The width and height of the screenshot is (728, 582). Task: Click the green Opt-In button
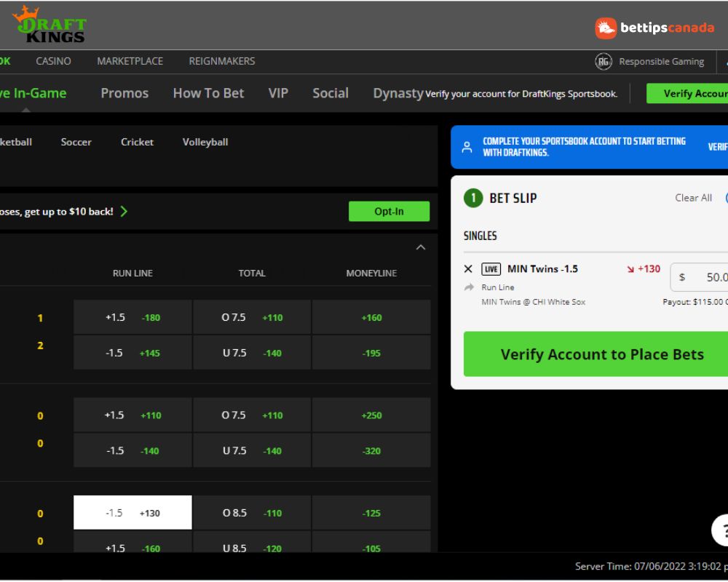tap(389, 211)
